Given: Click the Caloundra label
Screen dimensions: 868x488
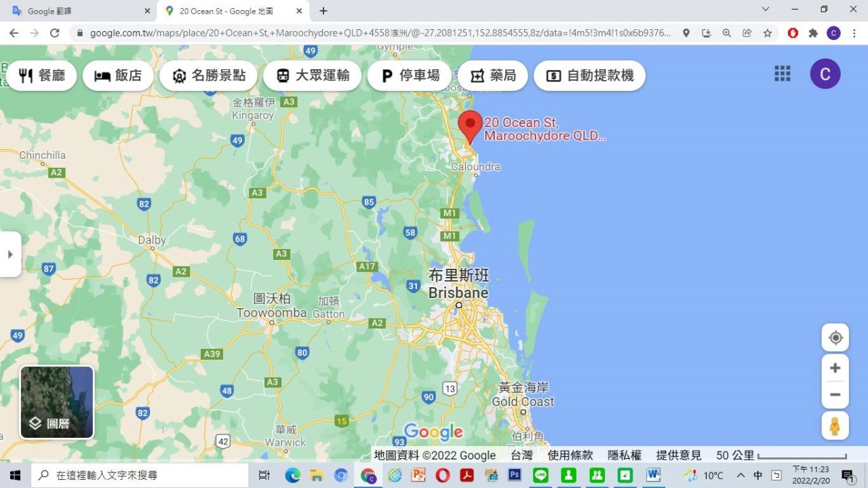Looking at the screenshot, I should tap(475, 166).
